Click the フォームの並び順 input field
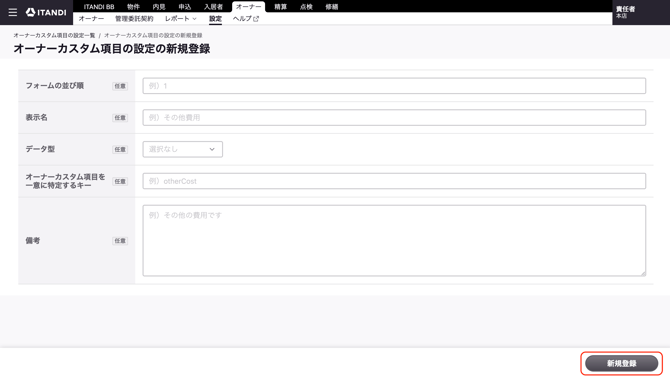670x378 pixels. coord(394,86)
